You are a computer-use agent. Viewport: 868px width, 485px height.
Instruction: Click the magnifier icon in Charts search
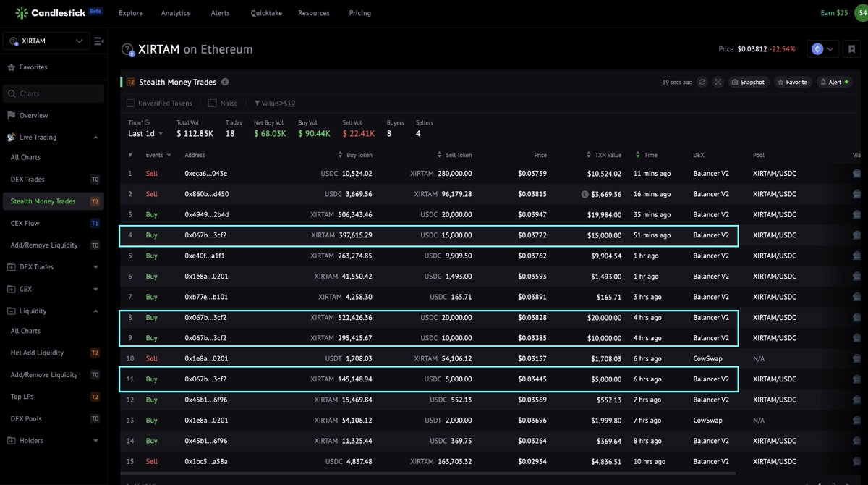[x=12, y=93]
